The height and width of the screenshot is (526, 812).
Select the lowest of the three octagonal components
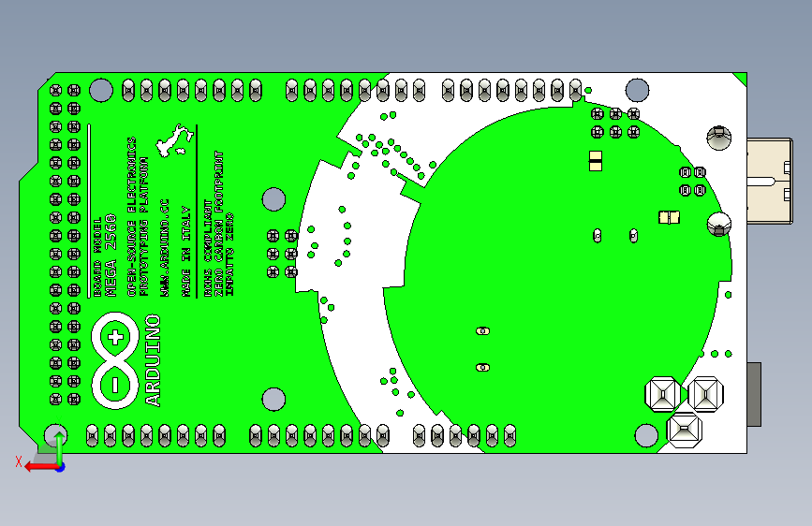pyautogui.click(x=685, y=431)
